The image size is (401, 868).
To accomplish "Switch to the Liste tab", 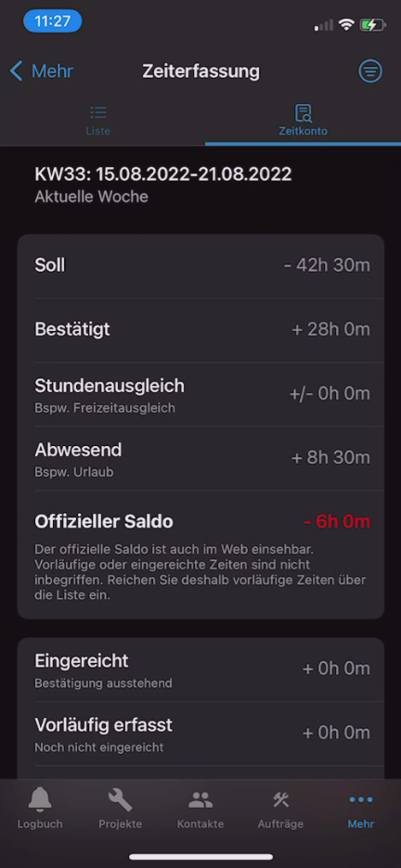I will [98, 121].
